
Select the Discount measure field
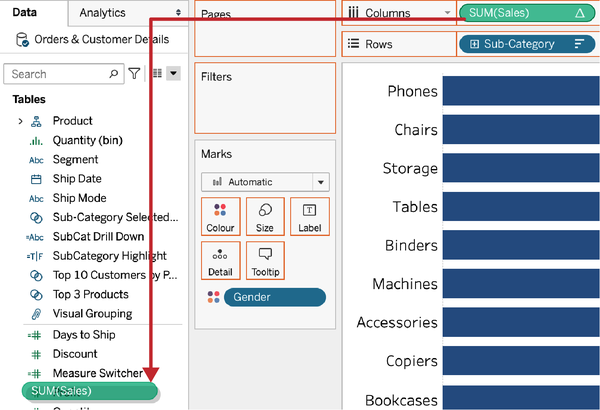76,353
